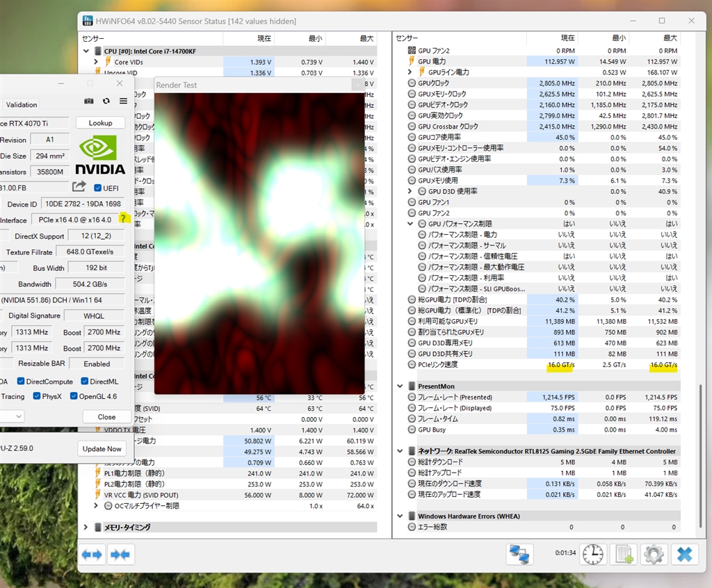Collapse the GPU パフォーマンス制限 group
Screen dimensions: 712x588
pyautogui.click(x=410, y=223)
